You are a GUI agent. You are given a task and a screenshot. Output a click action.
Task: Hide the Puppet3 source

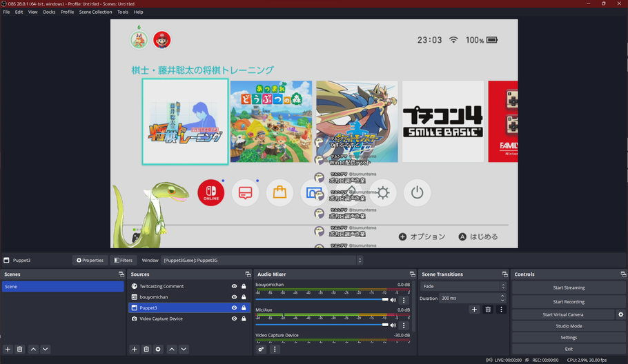pyautogui.click(x=235, y=308)
